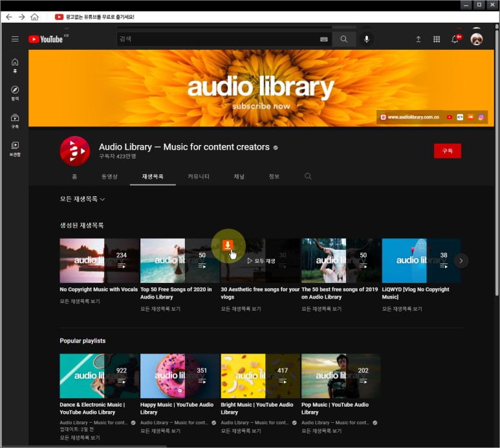This screenshot has width=500, height=448.
Task: Click the red YouTube icon in the toolbar
Action: tap(59, 17)
